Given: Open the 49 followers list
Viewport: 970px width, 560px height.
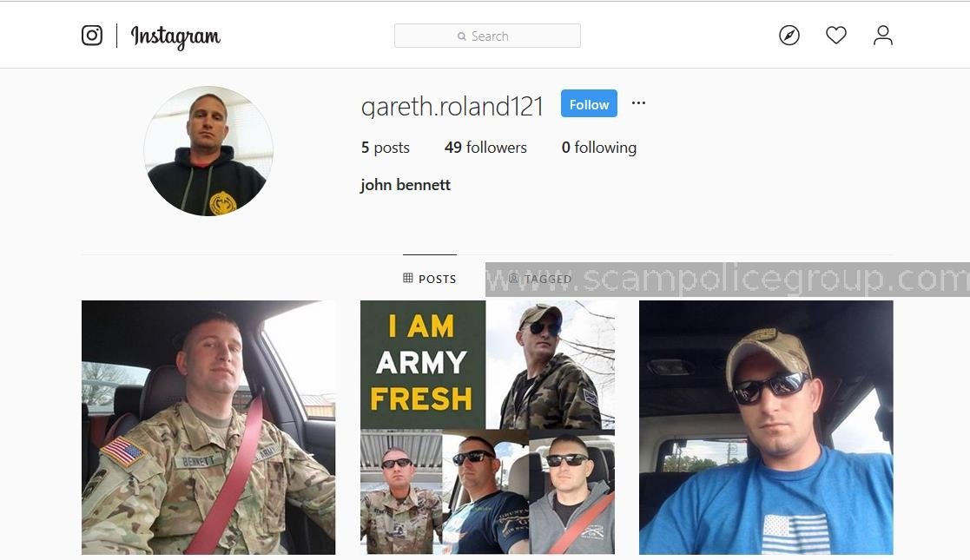Looking at the screenshot, I should click(x=485, y=148).
